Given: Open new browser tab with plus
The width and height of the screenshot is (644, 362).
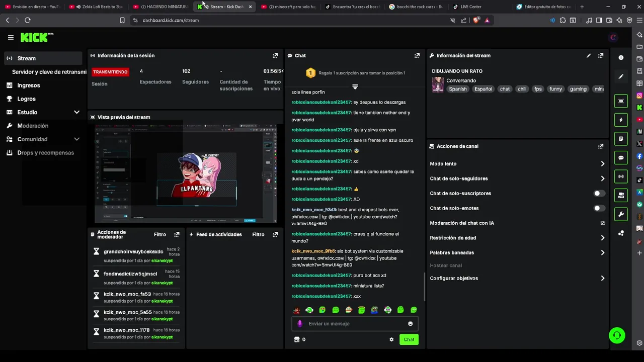Looking at the screenshot, I should click(582, 7).
